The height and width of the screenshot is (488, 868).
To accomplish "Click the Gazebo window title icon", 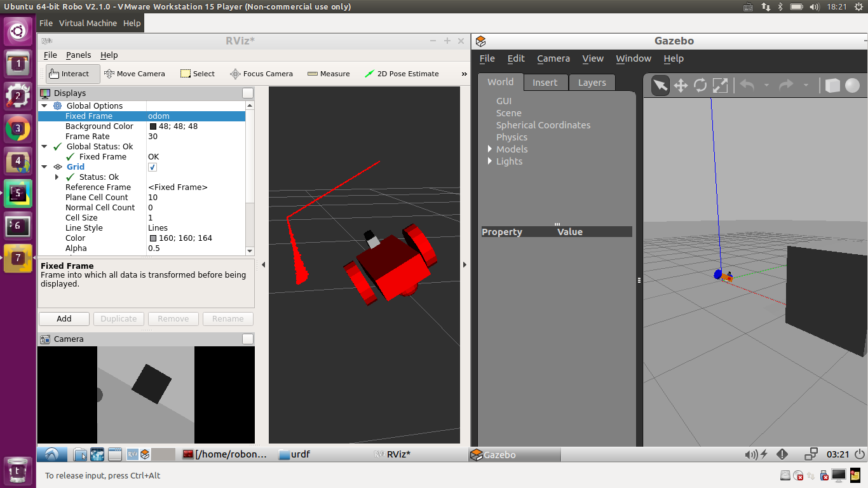I will pyautogui.click(x=481, y=41).
